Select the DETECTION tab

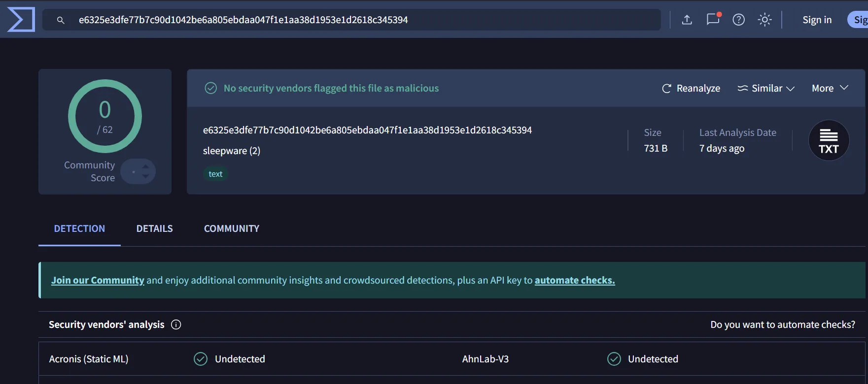tap(79, 228)
